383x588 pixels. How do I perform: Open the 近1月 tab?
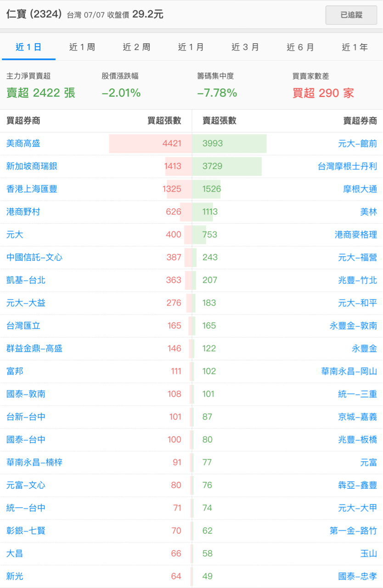(x=191, y=47)
